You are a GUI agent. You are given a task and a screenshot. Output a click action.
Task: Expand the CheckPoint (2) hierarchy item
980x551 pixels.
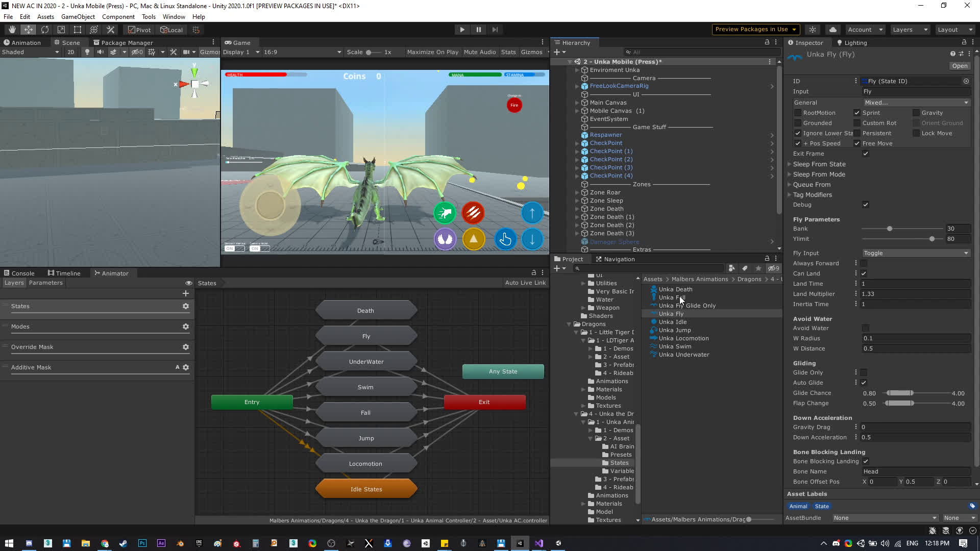577,159
